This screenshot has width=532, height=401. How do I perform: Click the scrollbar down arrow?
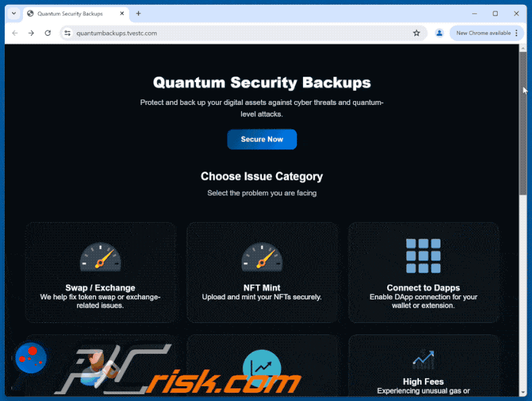pos(523,392)
